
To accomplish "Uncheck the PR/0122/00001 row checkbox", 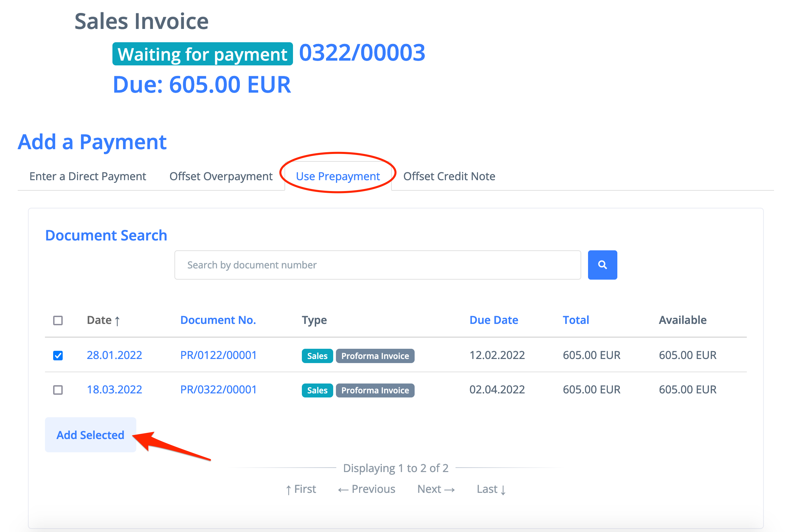I will (x=58, y=356).
